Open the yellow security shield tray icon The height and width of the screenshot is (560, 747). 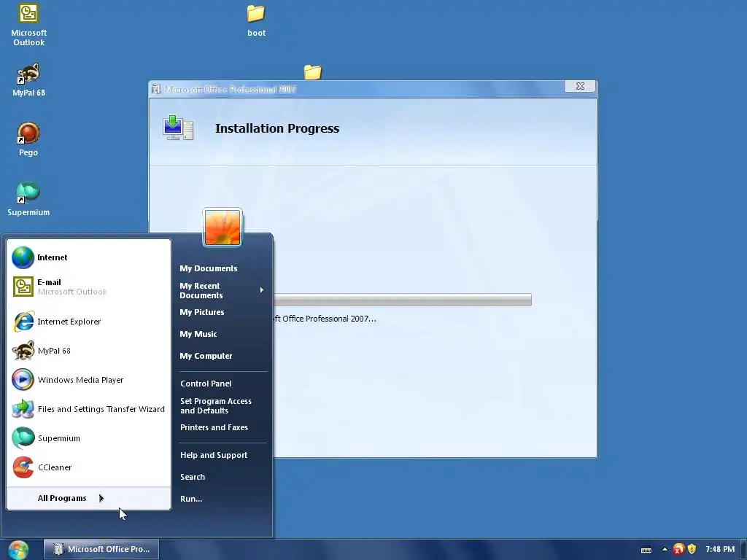(x=692, y=549)
